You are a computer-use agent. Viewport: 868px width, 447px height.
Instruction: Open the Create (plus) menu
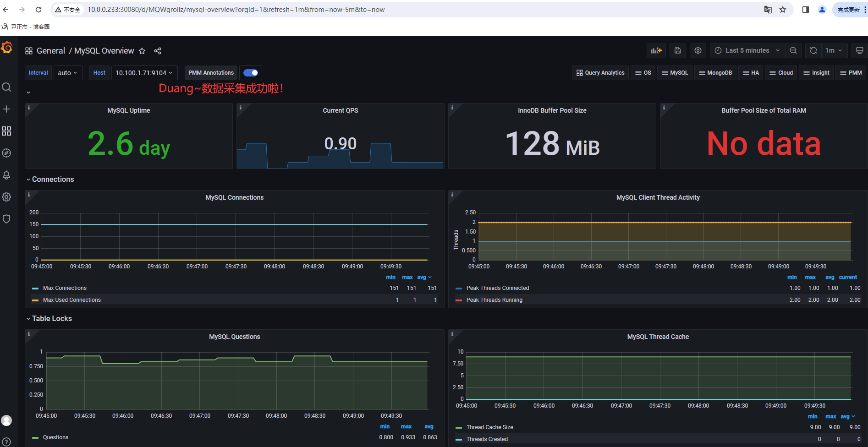tap(6, 109)
